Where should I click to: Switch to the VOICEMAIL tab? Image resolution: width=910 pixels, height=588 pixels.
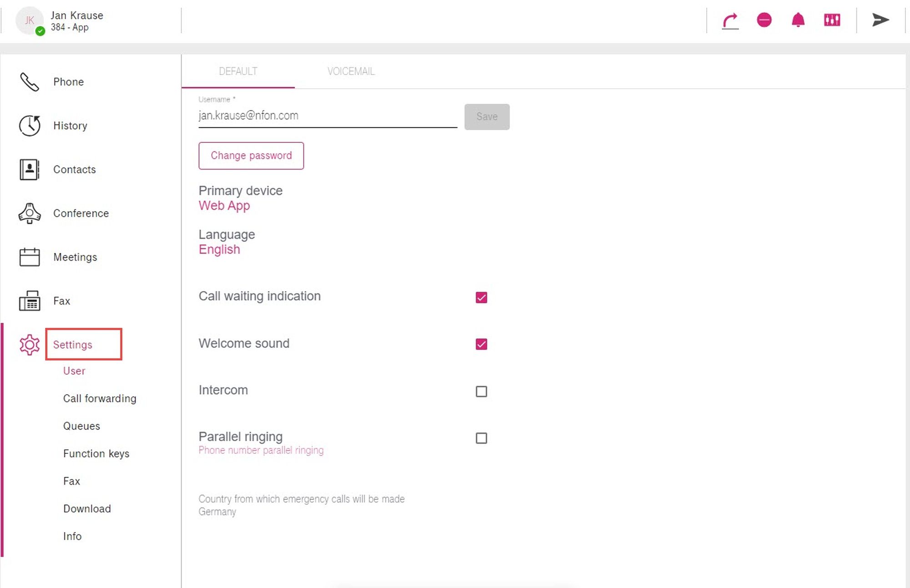pyautogui.click(x=351, y=71)
